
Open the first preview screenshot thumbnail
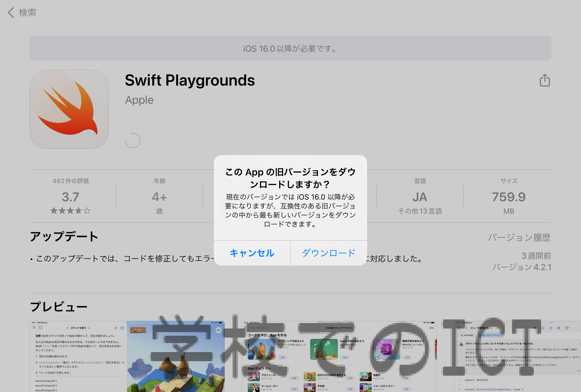(127, 357)
